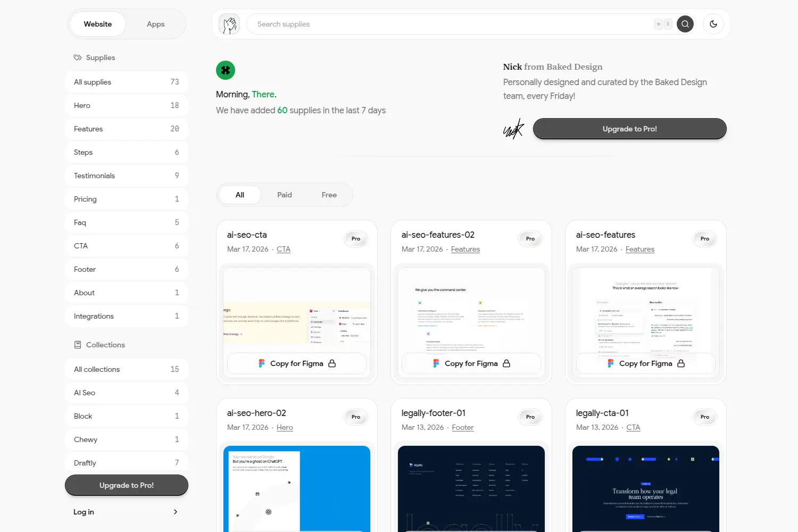Click Copy for Figma on ai-seo-features
Viewport: 798px width, 532px height.
[x=646, y=363]
